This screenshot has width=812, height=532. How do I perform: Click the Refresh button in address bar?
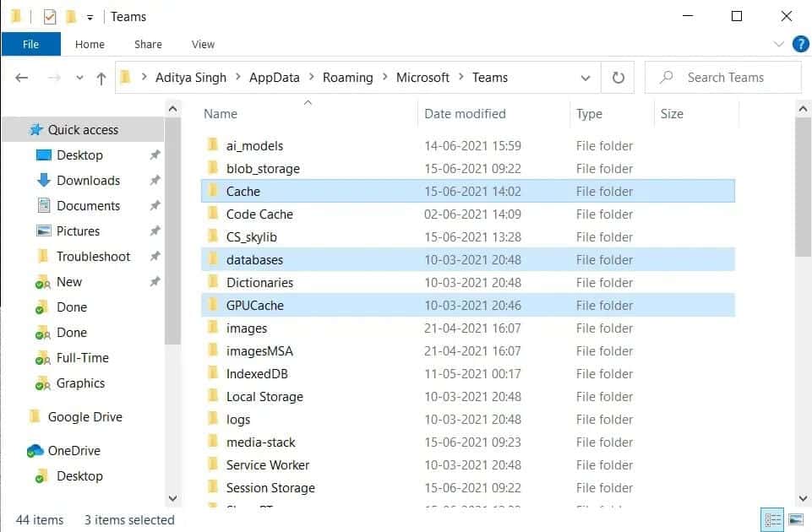[619, 78]
